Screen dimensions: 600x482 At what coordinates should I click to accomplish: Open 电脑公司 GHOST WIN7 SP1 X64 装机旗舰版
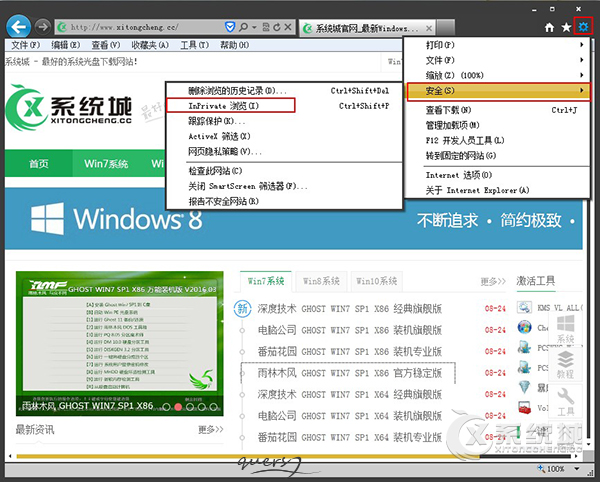coord(350,415)
